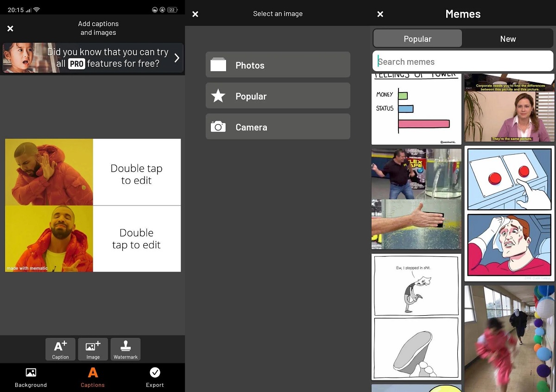Pick the 'They're the same picture' meme

(x=510, y=107)
